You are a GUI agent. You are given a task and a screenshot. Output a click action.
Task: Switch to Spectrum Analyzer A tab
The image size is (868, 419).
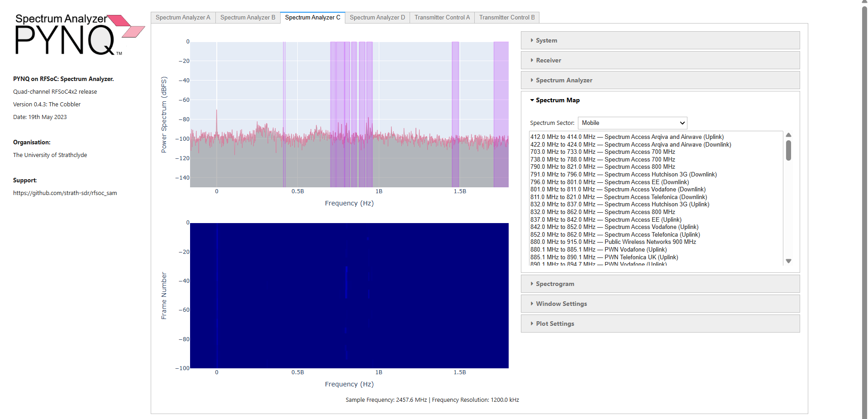pyautogui.click(x=183, y=18)
